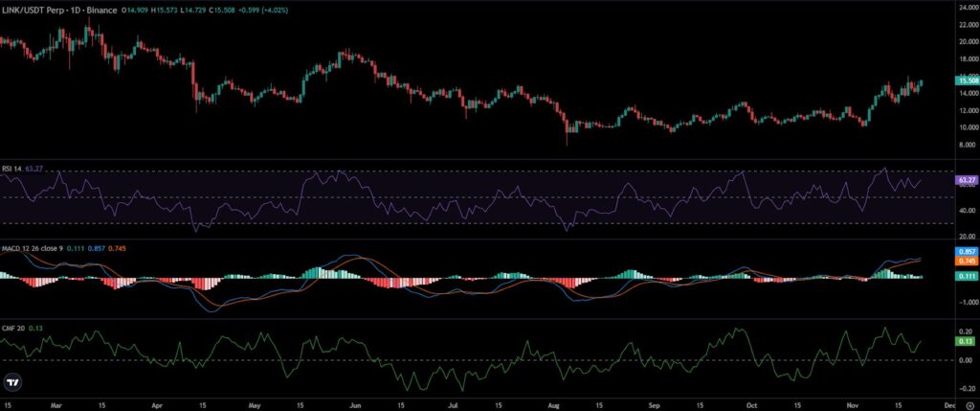Click the Sep label on time axis
This screenshot has width=980, height=411.
coord(655,405)
